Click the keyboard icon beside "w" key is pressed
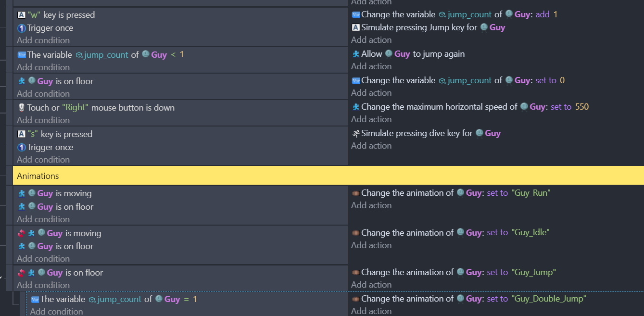The width and height of the screenshot is (644, 316). (21, 15)
